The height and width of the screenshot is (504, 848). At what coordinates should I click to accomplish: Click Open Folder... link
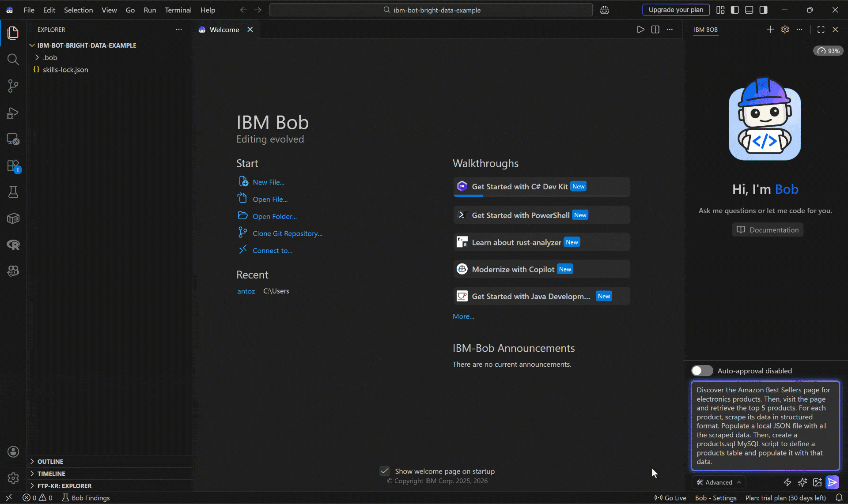tap(275, 217)
